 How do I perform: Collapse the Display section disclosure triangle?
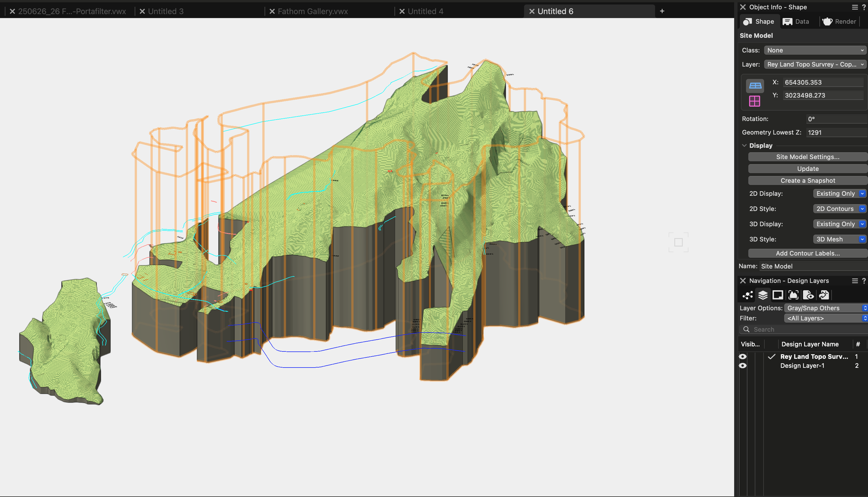click(x=744, y=146)
